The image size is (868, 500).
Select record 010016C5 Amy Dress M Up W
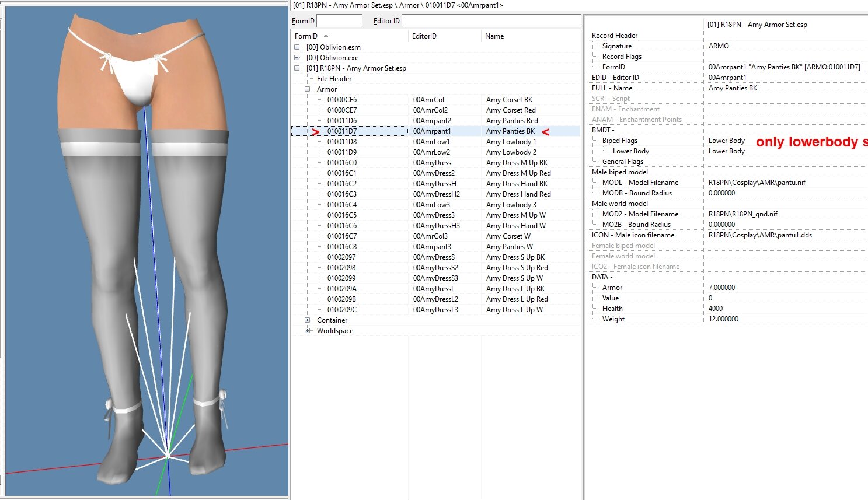[x=435, y=215]
